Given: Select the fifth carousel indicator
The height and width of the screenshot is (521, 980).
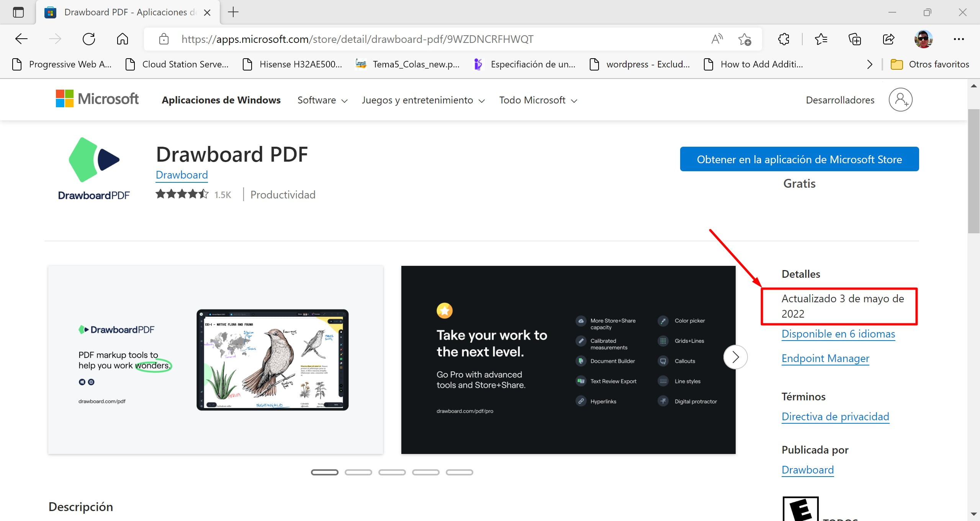Looking at the screenshot, I should click(x=460, y=472).
